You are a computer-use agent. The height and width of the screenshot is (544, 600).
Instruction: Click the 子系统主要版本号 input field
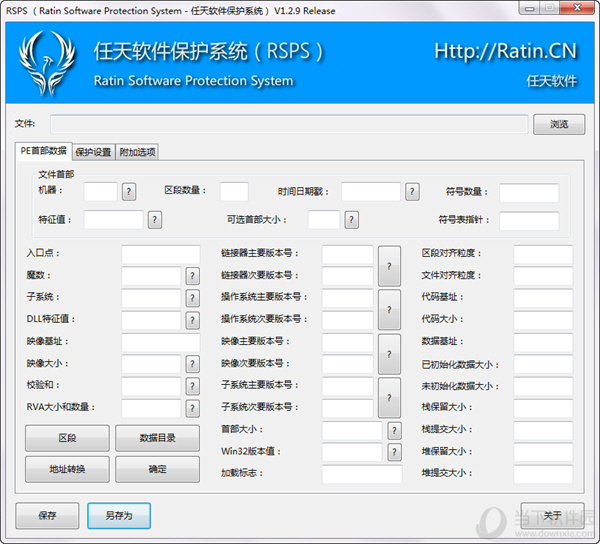pyautogui.click(x=347, y=386)
